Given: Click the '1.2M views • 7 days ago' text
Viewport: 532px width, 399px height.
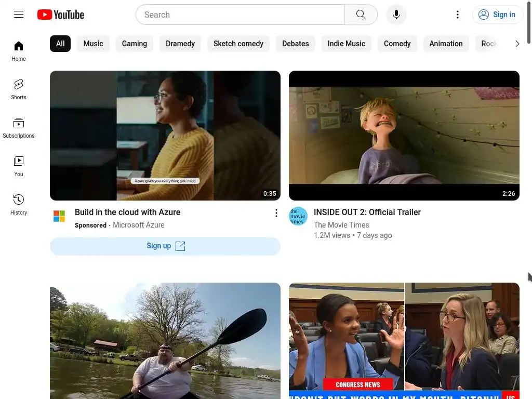Looking at the screenshot, I should 353,235.
